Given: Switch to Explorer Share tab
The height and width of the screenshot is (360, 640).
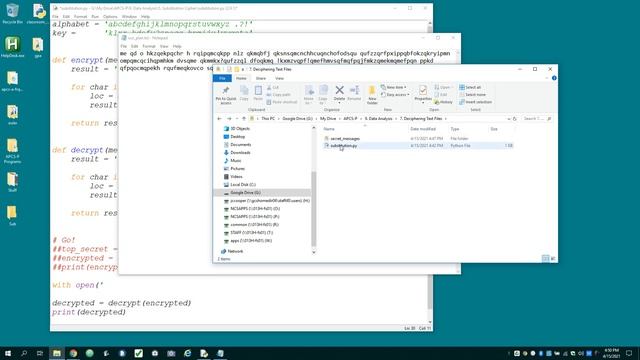Looking at the screenshot, I should (260, 78).
